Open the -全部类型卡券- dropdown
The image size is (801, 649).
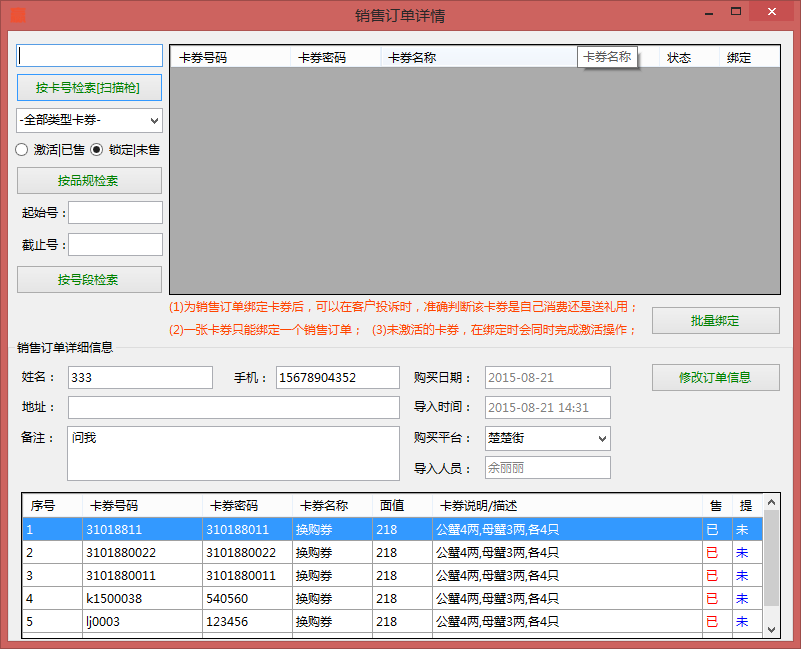89,121
